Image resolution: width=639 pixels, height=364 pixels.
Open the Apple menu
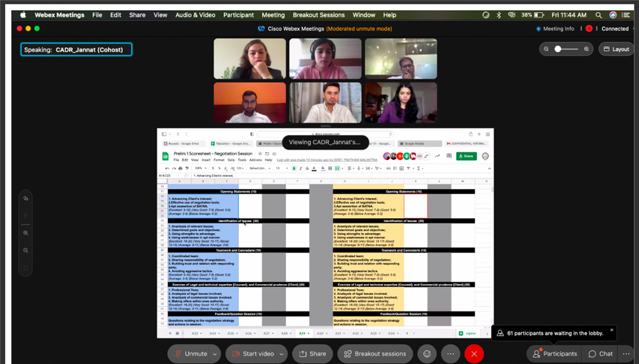pyautogui.click(x=23, y=15)
